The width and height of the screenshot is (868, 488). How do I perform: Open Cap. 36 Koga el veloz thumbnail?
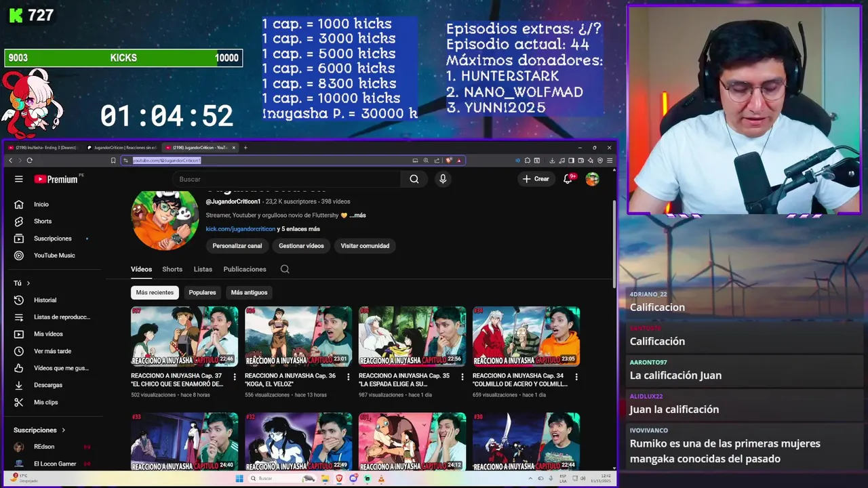(x=298, y=336)
